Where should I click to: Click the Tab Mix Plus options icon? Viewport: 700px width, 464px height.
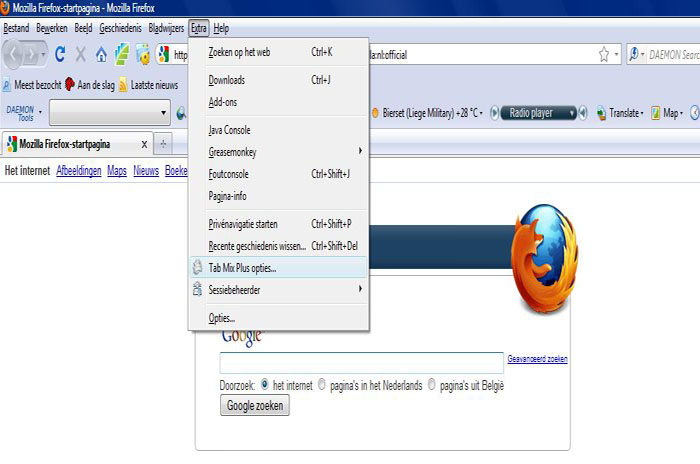[197, 268]
